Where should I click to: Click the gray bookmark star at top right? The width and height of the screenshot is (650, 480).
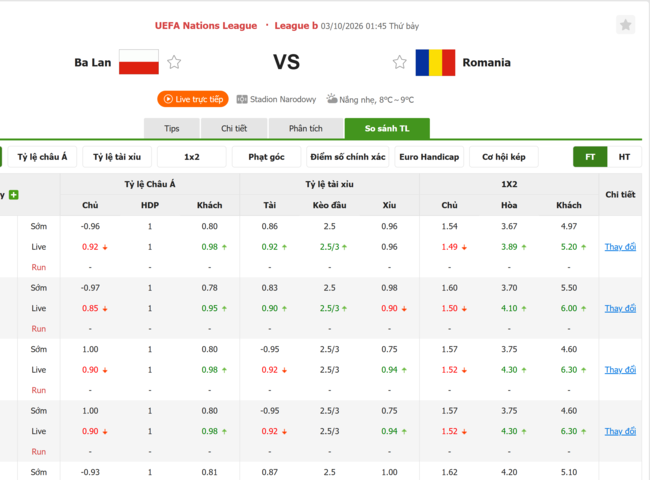626,25
